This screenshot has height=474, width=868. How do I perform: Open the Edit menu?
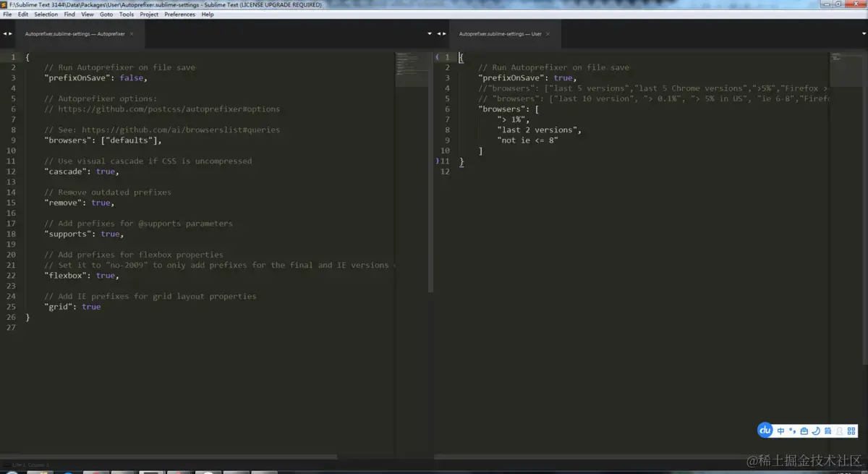point(23,14)
